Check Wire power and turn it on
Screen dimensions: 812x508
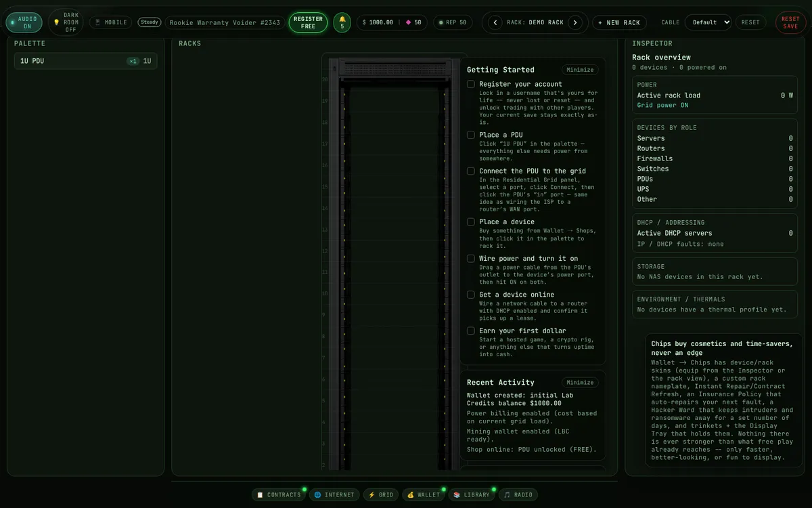[x=471, y=258]
